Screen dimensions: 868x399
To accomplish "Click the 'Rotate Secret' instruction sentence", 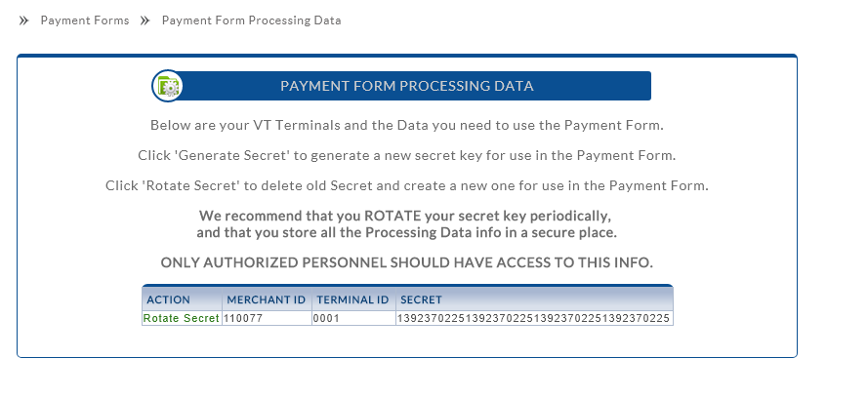I will [406, 185].
